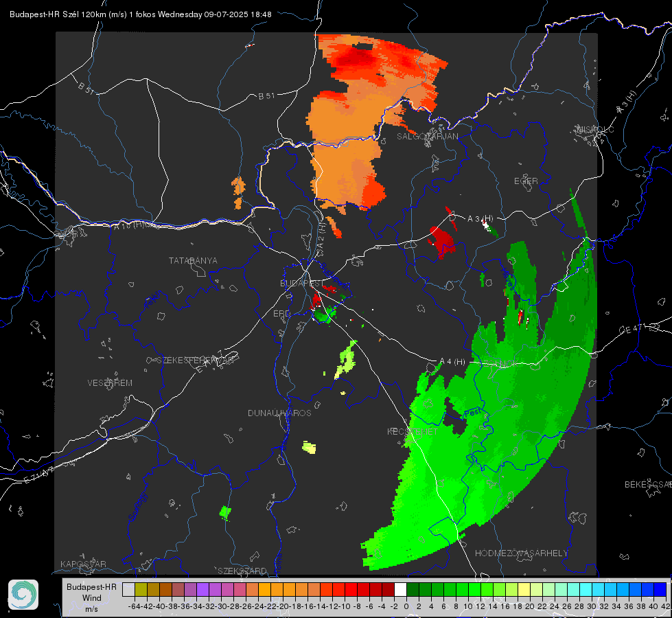Click the KECSKEMET city label
672x618 pixels.
pyautogui.click(x=413, y=431)
